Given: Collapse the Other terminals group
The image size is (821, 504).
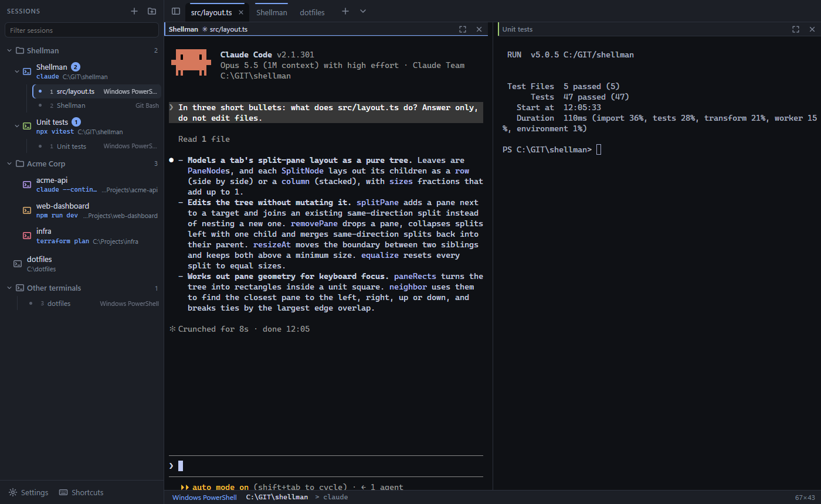Looking at the screenshot, I should point(9,288).
